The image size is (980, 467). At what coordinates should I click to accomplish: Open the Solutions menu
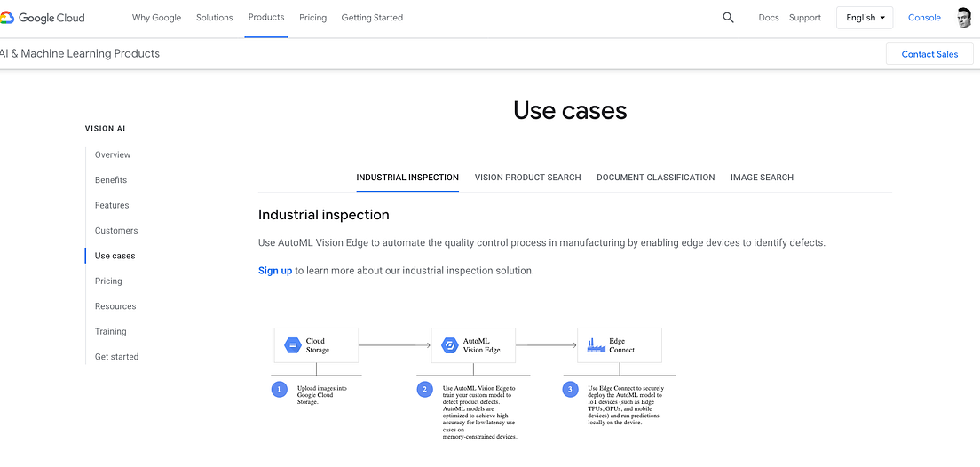215,18
